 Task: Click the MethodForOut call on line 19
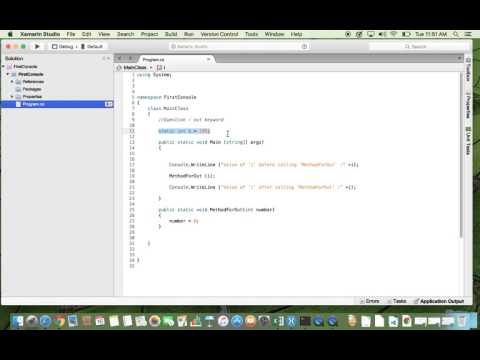tap(192, 176)
